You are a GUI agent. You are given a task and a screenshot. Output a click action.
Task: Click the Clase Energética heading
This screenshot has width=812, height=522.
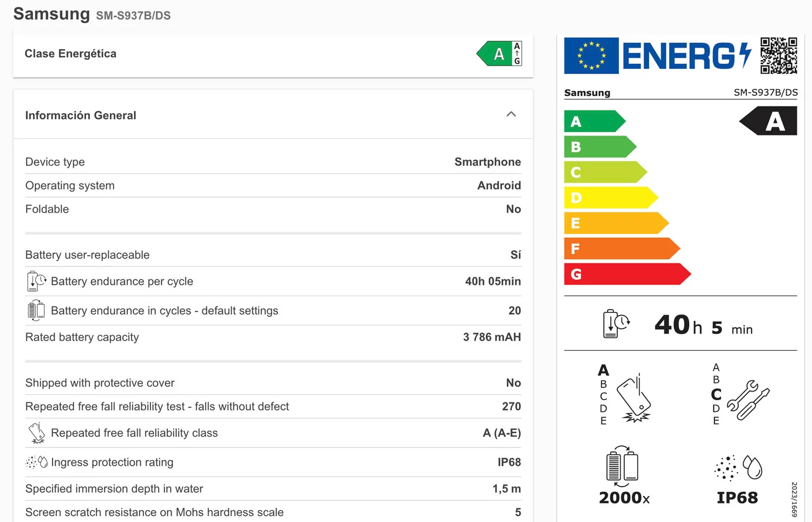coord(70,54)
